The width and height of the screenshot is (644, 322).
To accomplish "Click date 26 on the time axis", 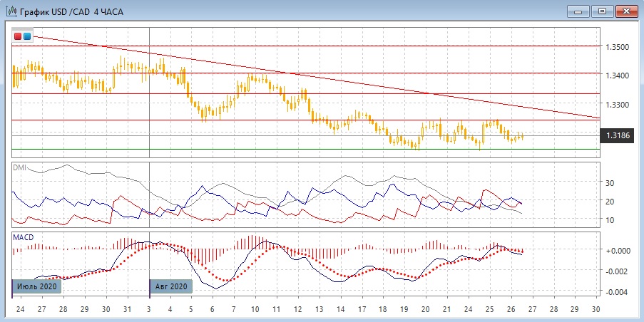I will click(x=511, y=311).
